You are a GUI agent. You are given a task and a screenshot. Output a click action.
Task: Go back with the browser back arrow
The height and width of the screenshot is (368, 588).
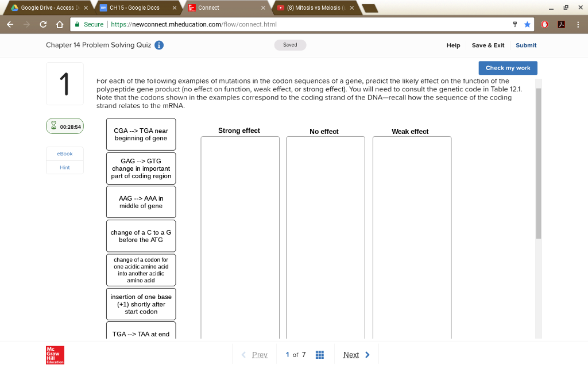pyautogui.click(x=10, y=24)
